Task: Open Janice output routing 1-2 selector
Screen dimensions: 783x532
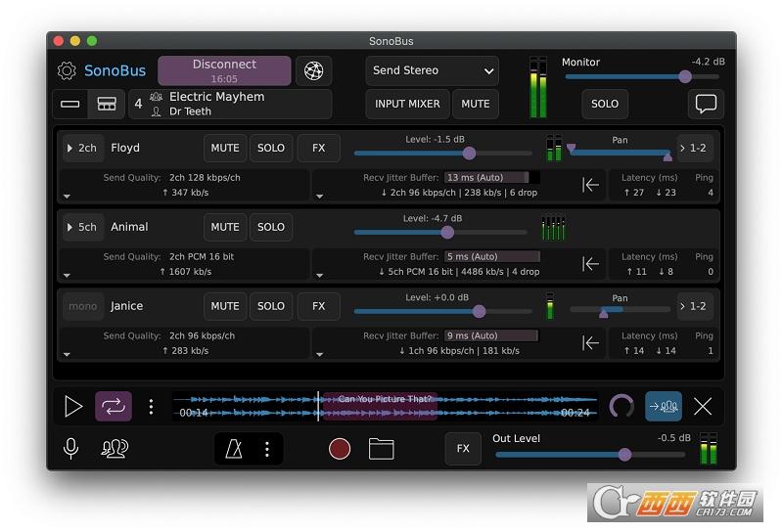Action: point(695,306)
